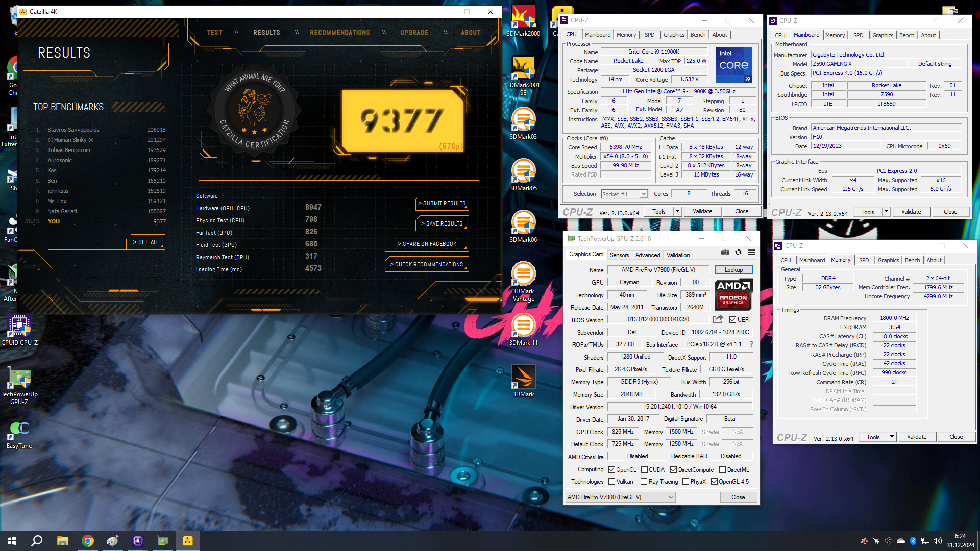Image resolution: width=980 pixels, height=551 pixels.
Task: Click SEE ALL under top benchmarks
Action: click(145, 242)
